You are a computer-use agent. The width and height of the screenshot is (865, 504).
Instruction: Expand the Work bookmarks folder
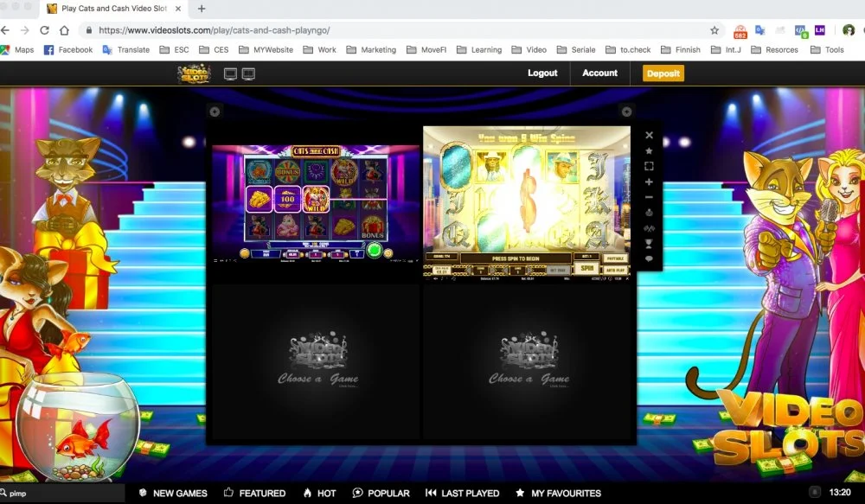[x=319, y=49]
